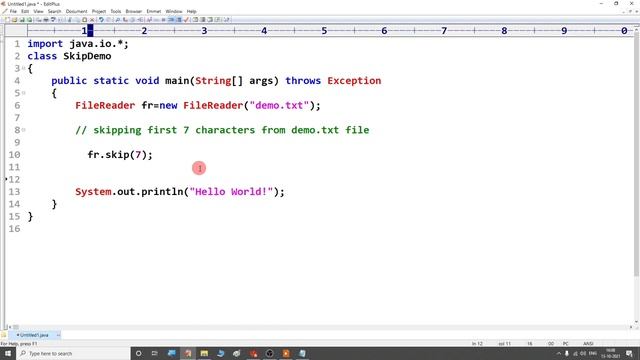Click the Save toolbar icon
Image resolution: width=640 pixels, height=360 pixels.
pyautogui.click(x=22, y=20)
